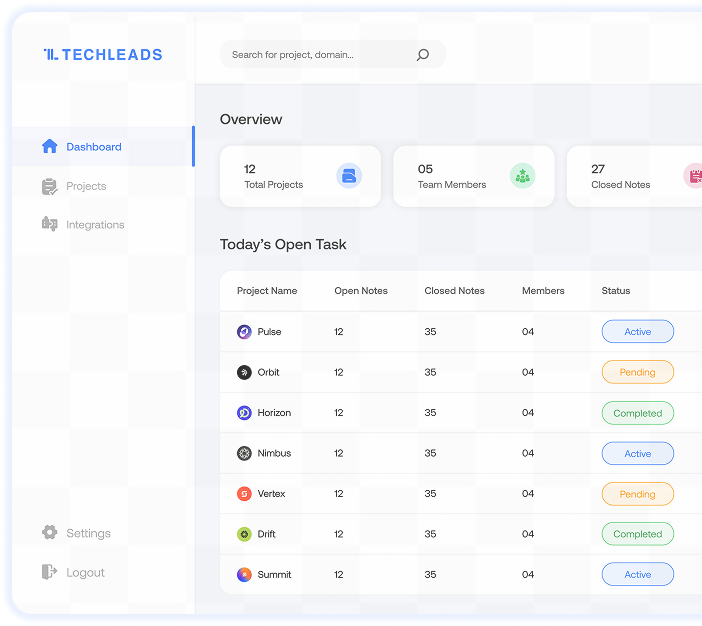Select the Nimbus project name
The height and width of the screenshot is (626, 702).
coord(274,453)
